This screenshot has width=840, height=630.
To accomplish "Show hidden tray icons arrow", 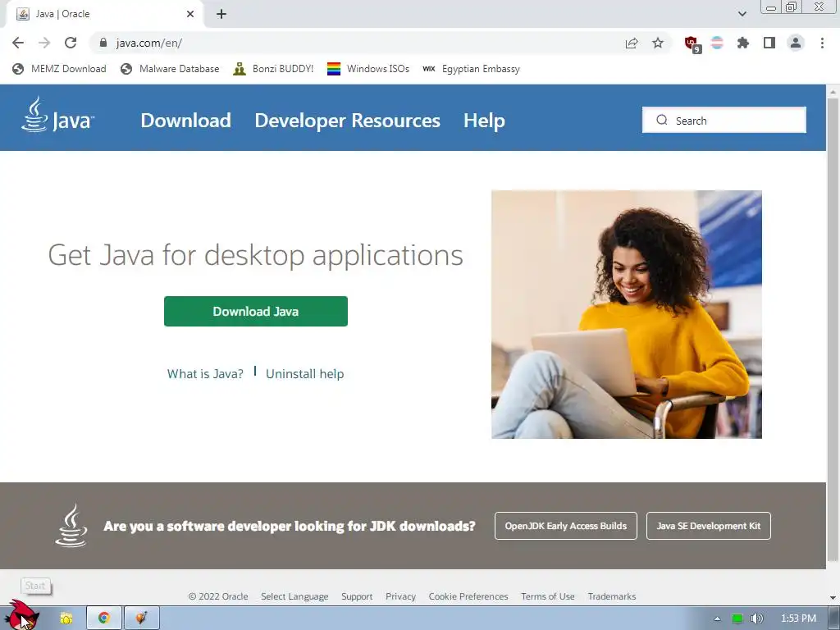I will [717, 619].
